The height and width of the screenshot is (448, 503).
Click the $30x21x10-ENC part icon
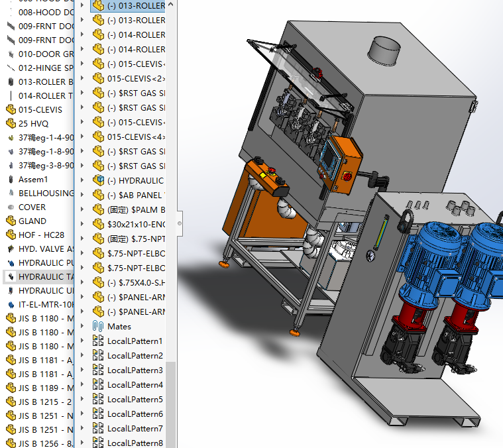99,224
